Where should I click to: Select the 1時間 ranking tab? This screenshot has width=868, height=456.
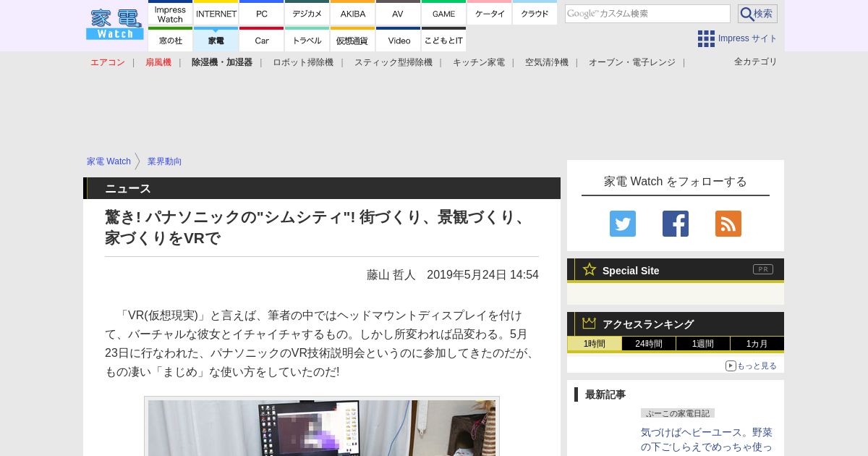click(595, 344)
